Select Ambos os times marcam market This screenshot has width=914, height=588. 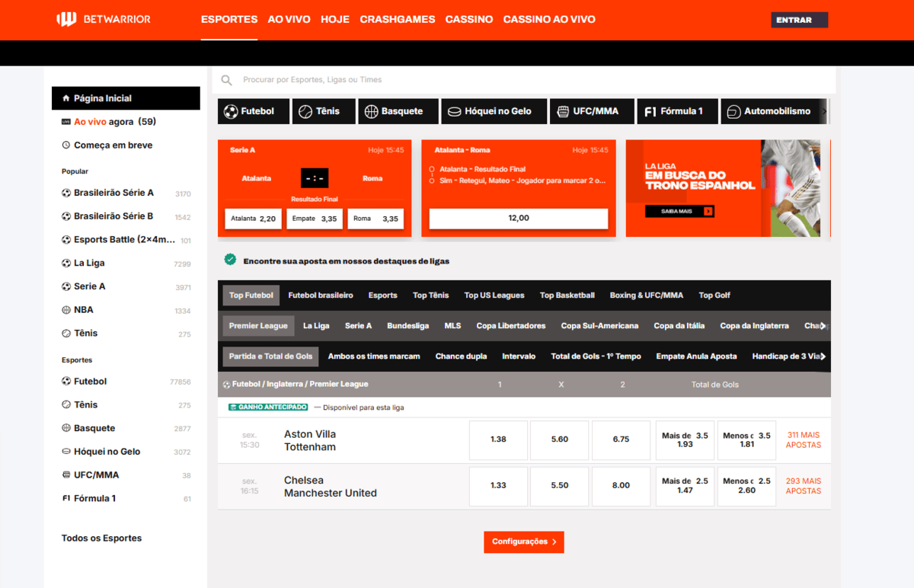[374, 356]
